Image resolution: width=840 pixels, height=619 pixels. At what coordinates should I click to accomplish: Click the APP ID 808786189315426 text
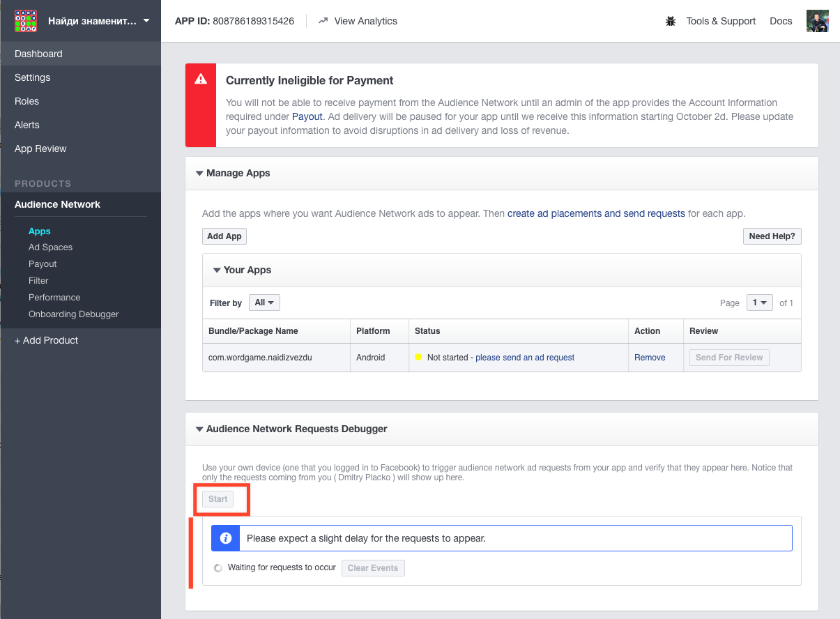coord(234,21)
